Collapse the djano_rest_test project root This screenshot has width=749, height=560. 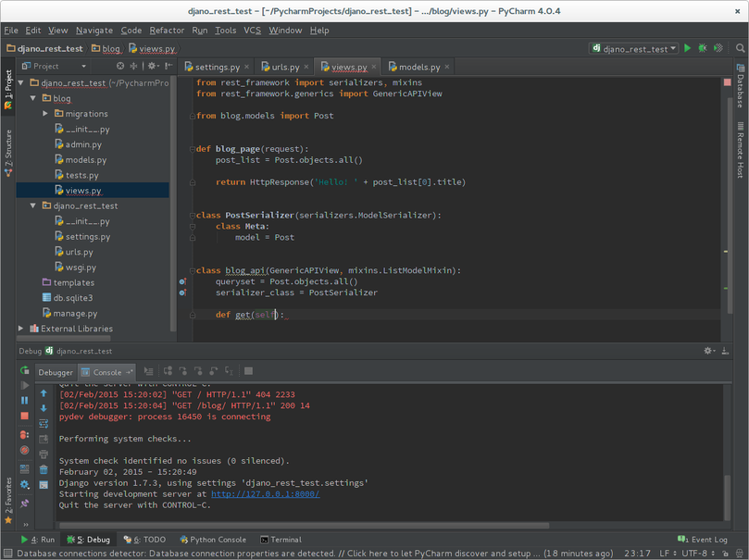pyautogui.click(x=21, y=83)
